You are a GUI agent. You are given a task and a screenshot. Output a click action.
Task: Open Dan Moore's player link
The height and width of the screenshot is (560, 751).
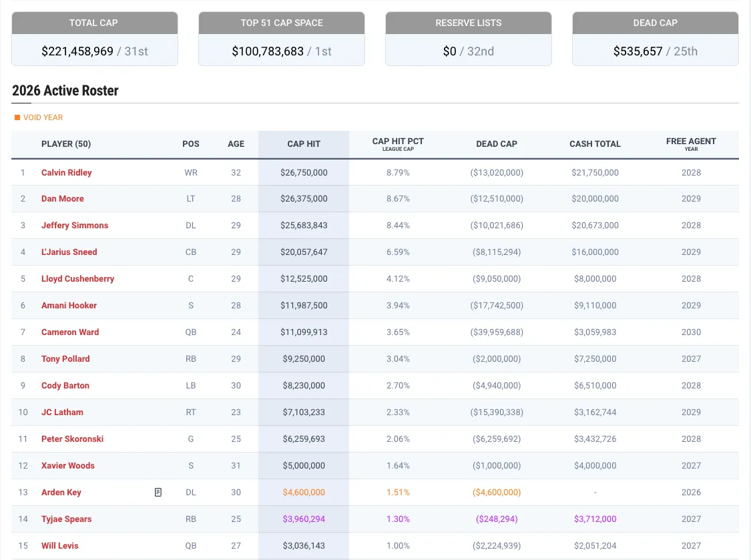point(62,199)
